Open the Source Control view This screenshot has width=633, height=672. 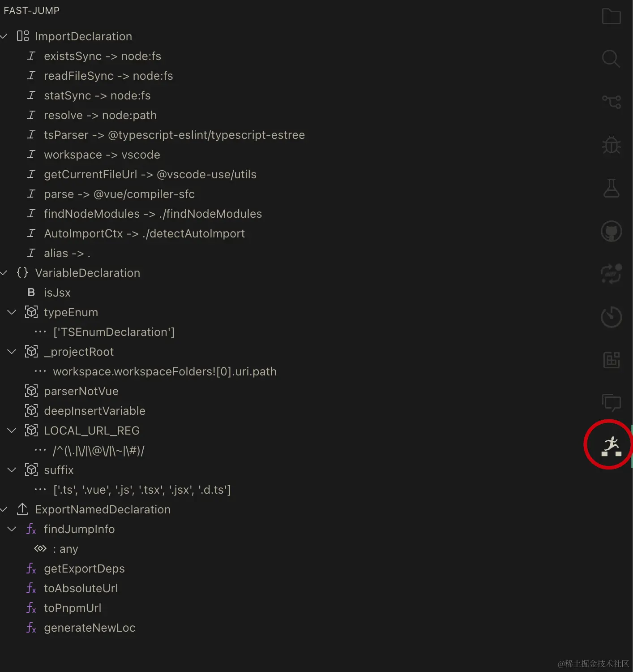pyautogui.click(x=611, y=102)
